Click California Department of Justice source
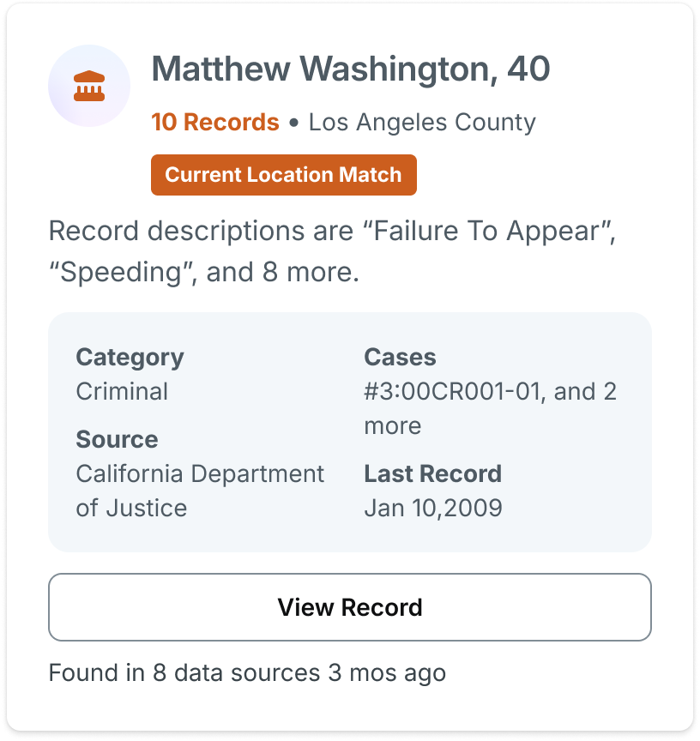This screenshot has height=741, width=700. pos(200,491)
